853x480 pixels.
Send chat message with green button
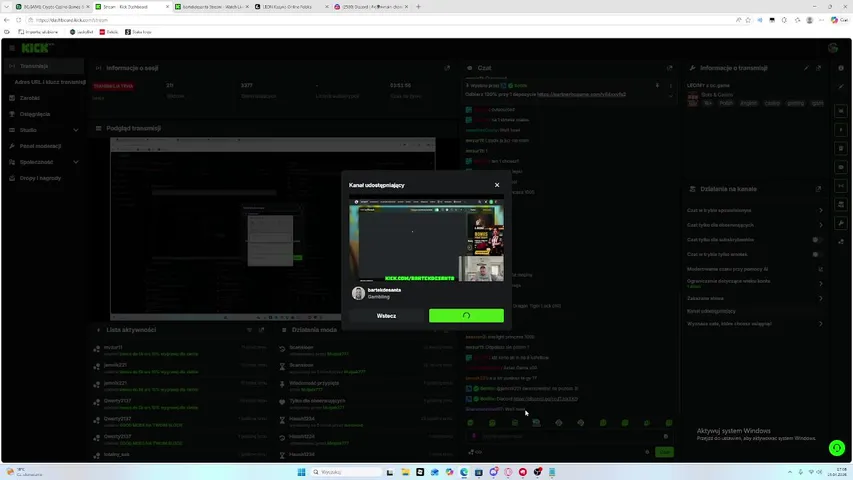(664, 452)
